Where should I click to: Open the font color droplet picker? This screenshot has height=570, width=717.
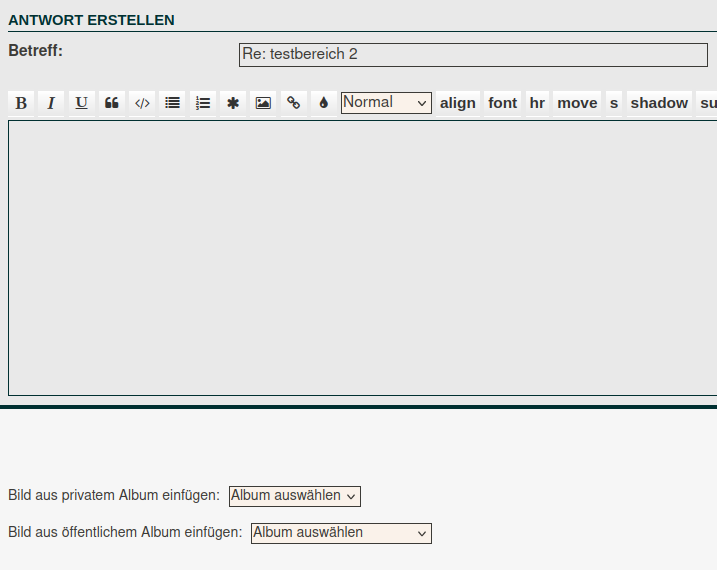pos(323,103)
